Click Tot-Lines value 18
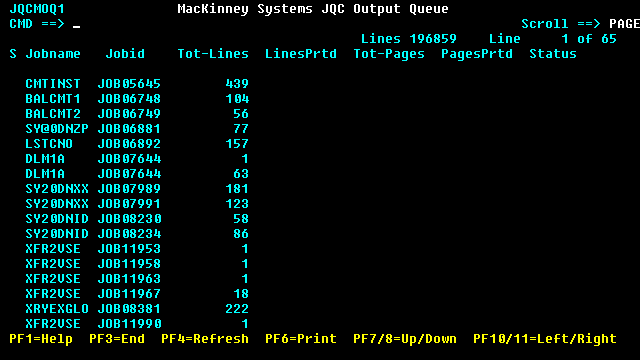Image resolution: width=640 pixels, height=360 pixels. click(241, 294)
